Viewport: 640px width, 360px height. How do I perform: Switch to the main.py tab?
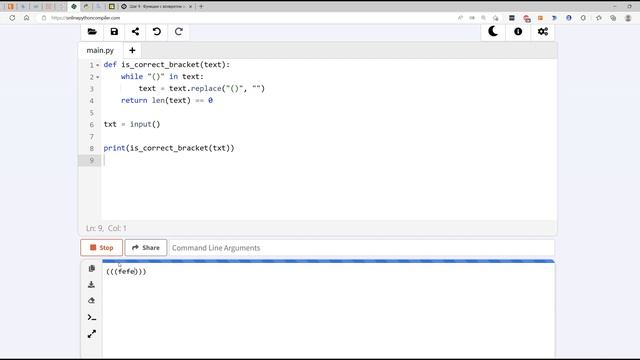(x=100, y=50)
